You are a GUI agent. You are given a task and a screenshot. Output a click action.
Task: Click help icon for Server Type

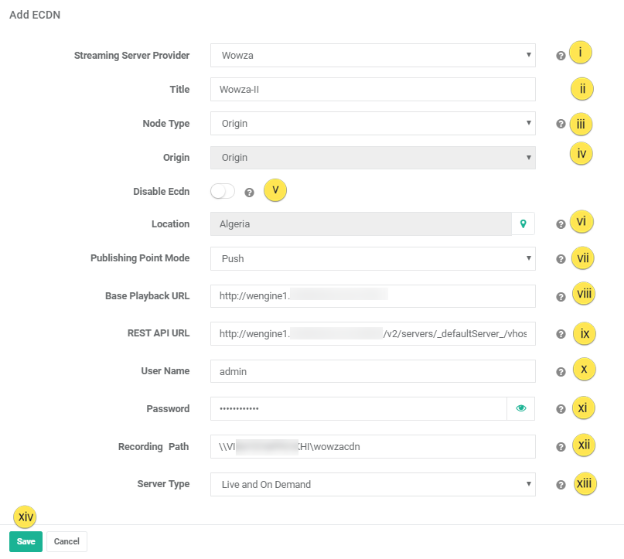[559, 485]
